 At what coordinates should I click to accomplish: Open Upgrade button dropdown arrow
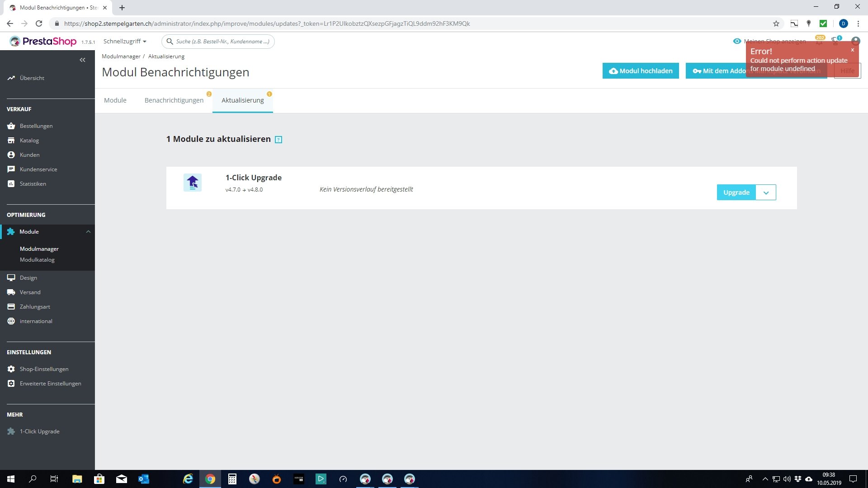[766, 192]
